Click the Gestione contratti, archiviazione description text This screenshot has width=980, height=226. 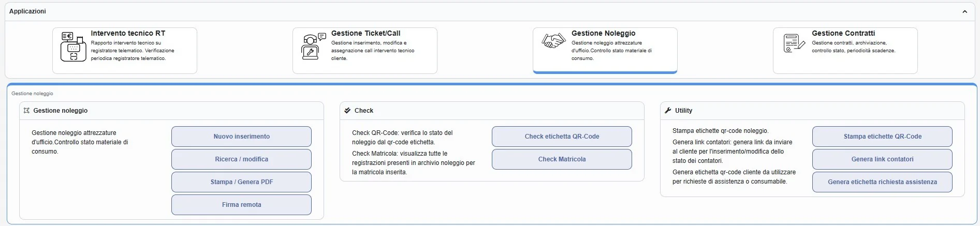tap(854, 47)
